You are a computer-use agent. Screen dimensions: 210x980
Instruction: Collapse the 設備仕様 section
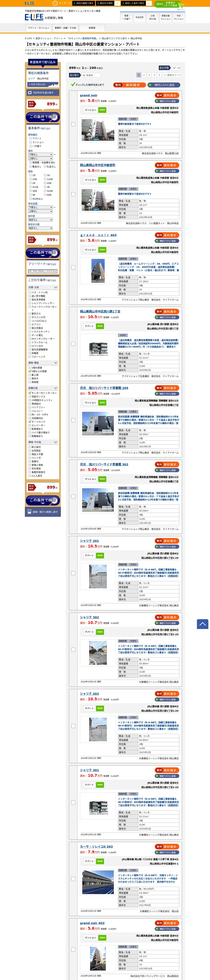point(43,388)
